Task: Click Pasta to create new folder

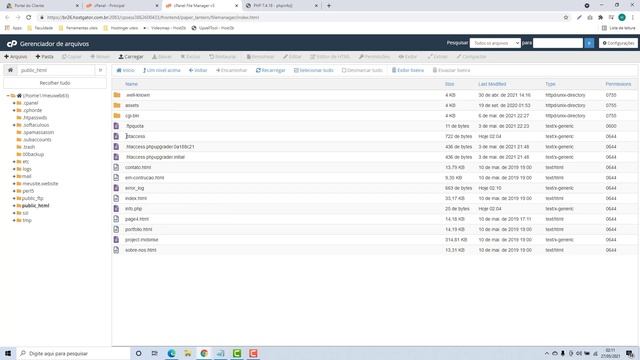Action: [x=44, y=56]
